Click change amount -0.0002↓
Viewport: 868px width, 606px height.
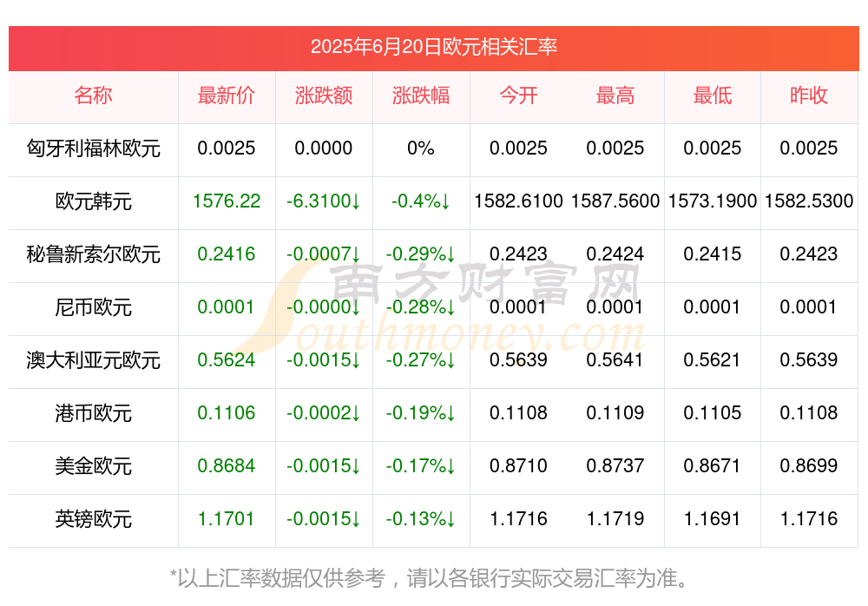coord(324,413)
